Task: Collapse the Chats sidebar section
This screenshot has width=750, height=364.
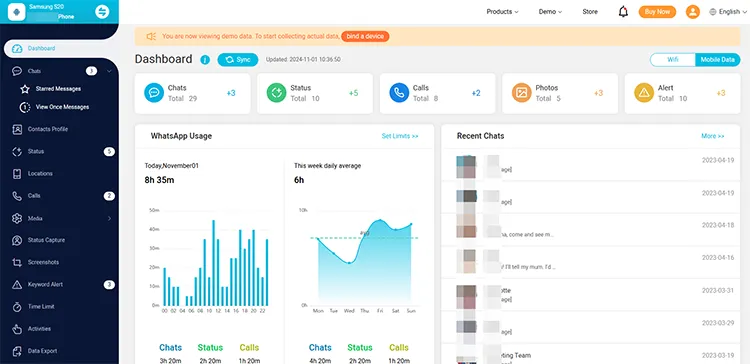Action: click(109, 71)
